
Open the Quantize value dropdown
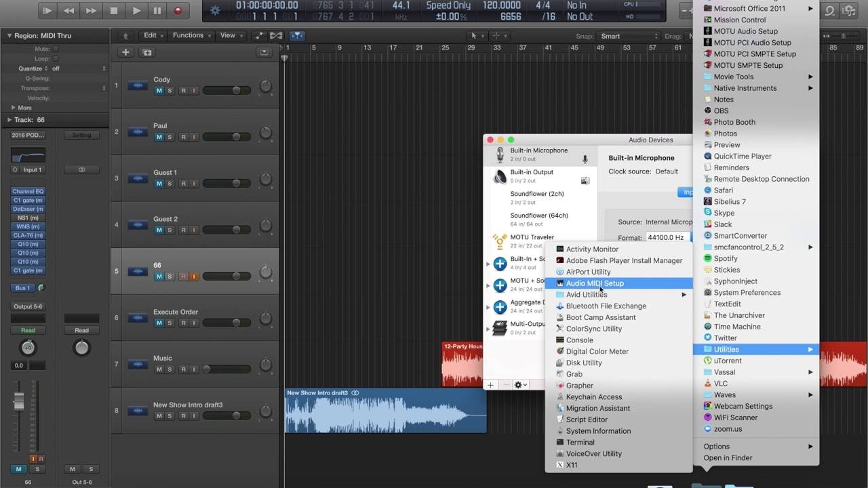pos(79,68)
